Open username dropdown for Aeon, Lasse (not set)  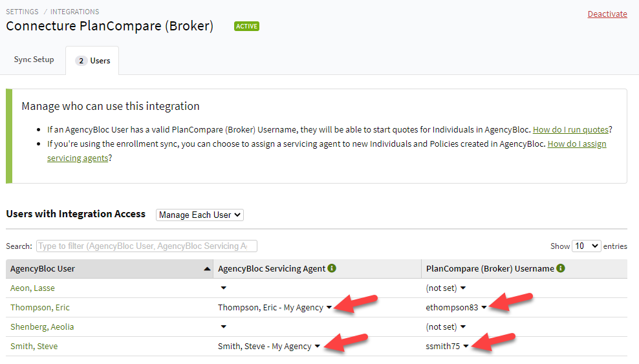click(463, 288)
